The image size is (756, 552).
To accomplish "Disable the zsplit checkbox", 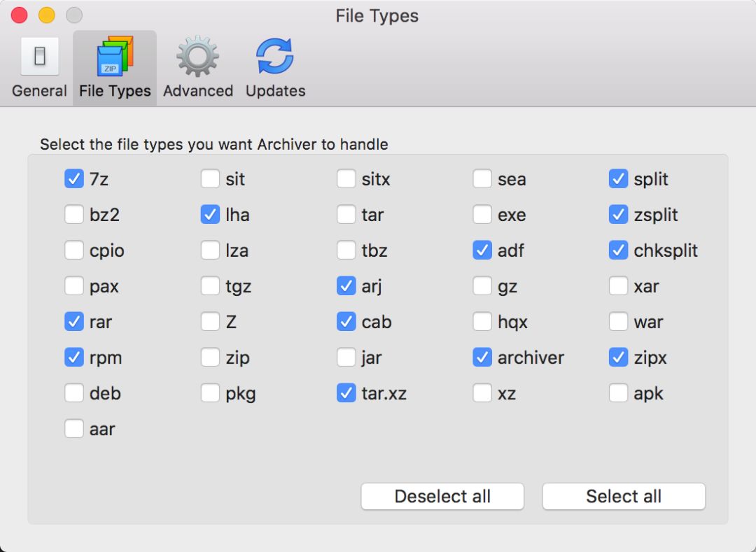I will click(618, 214).
